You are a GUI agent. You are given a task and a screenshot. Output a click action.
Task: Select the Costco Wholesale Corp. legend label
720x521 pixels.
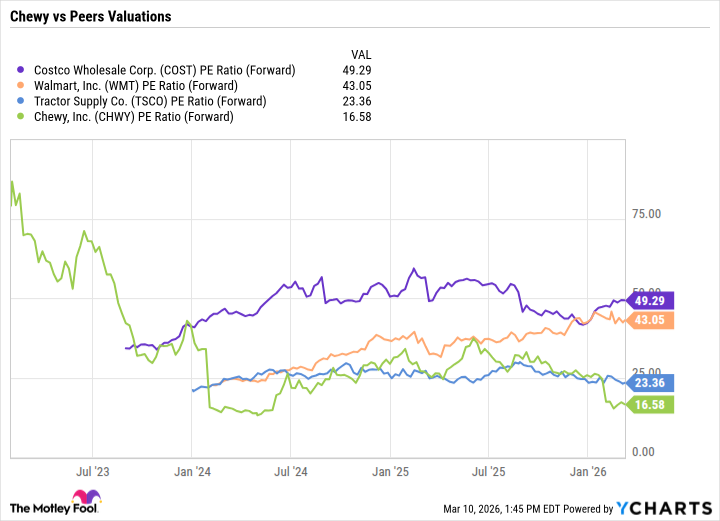coord(162,70)
